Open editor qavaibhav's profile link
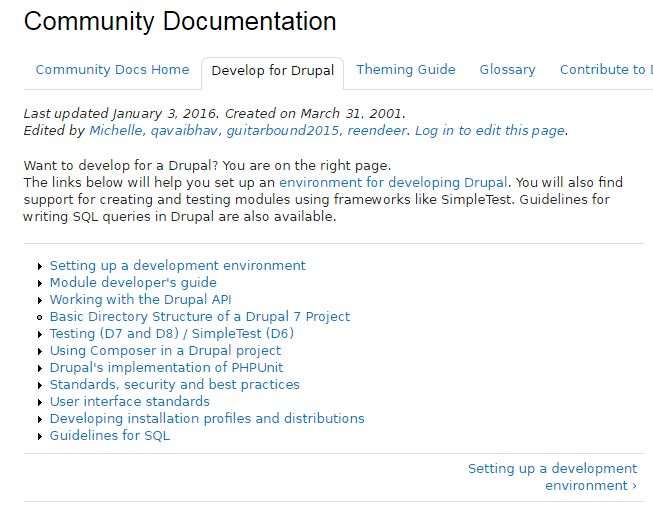Viewport: 653px width, 506px height. (x=184, y=131)
